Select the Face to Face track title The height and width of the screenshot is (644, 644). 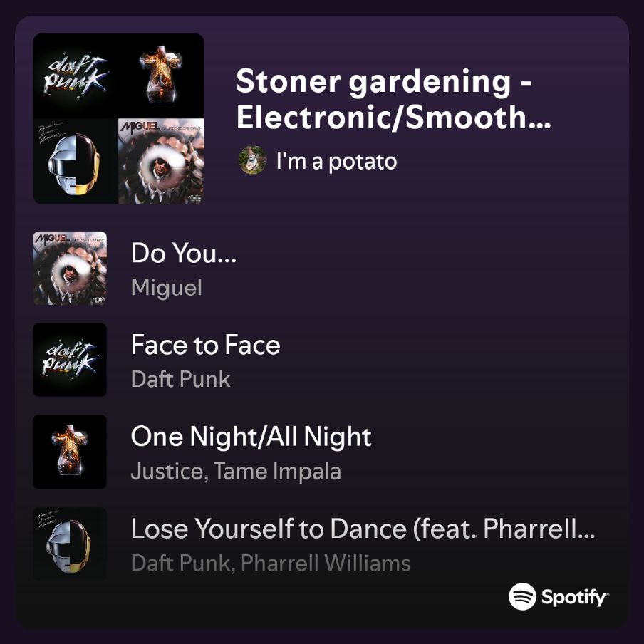click(205, 344)
